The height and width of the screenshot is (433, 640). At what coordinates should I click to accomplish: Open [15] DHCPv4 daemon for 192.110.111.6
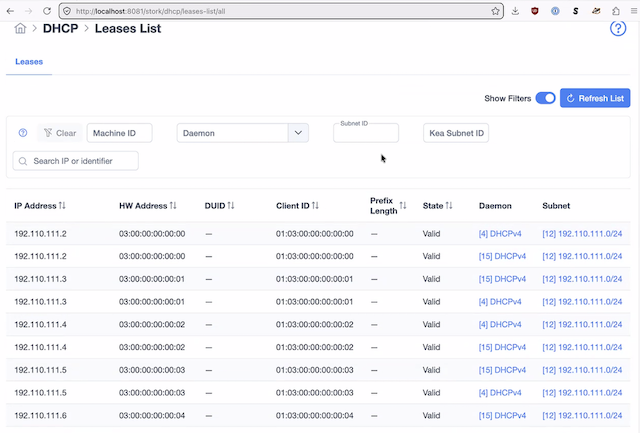point(502,415)
